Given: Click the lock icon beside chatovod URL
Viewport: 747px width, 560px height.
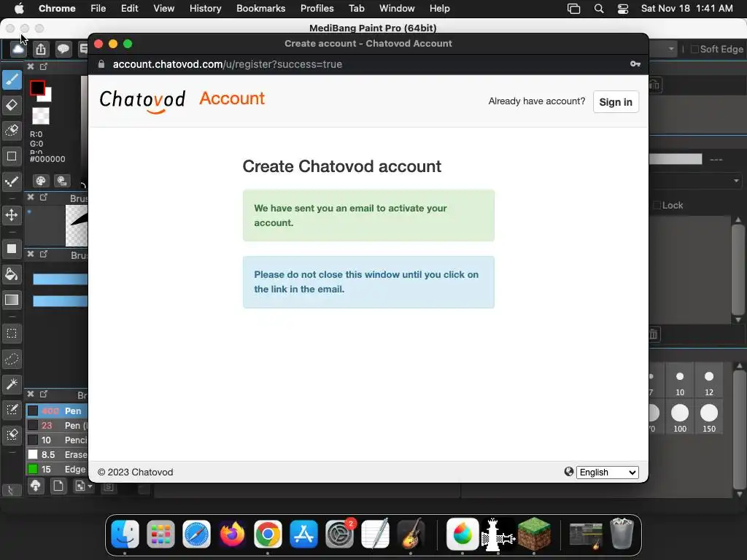Looking at the screenshot, I should click(101, 64).
